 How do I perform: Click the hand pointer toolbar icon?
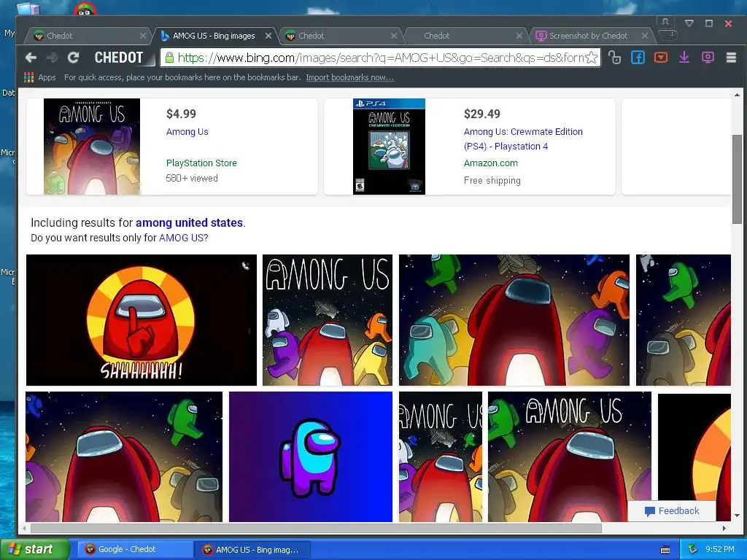[614, 58]
